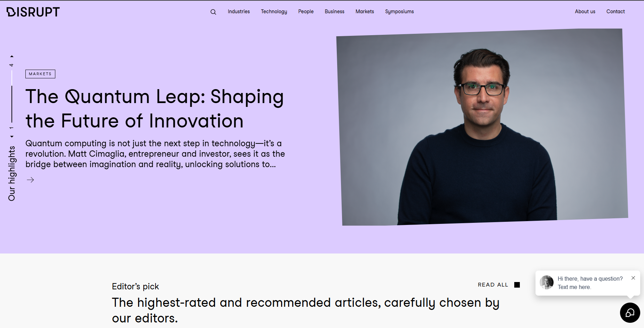This screenshot has width=644, height=328.
Task: Click the search magnifier icon
Action: 213,12
